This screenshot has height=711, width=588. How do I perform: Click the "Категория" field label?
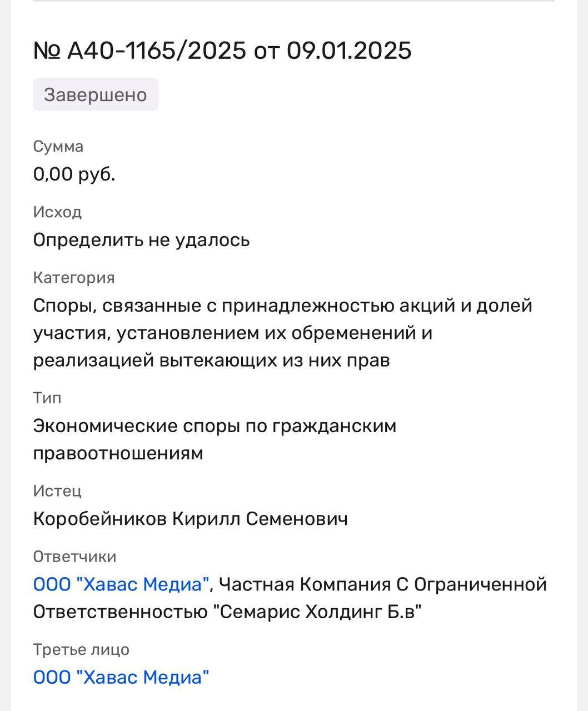point(74,278)
